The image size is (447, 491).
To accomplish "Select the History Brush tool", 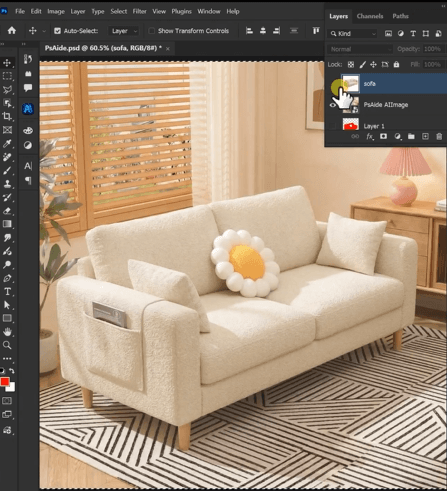I will (7, 197).
